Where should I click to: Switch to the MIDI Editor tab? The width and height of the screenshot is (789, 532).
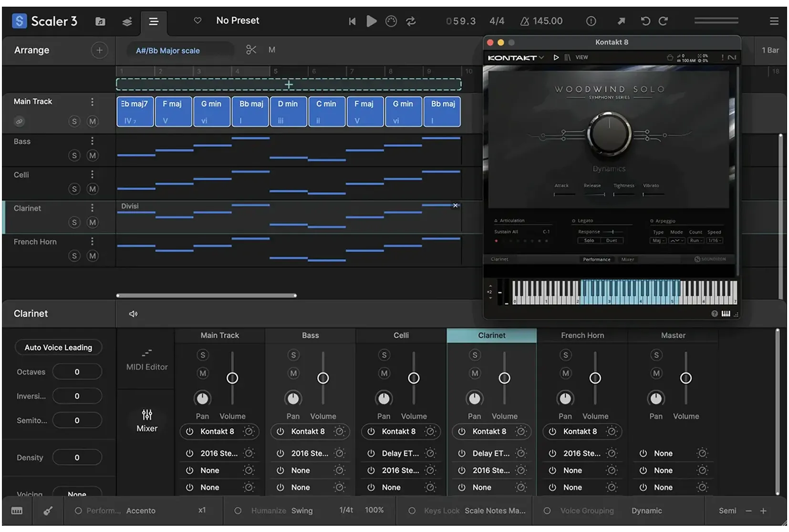tap(147, 359)
